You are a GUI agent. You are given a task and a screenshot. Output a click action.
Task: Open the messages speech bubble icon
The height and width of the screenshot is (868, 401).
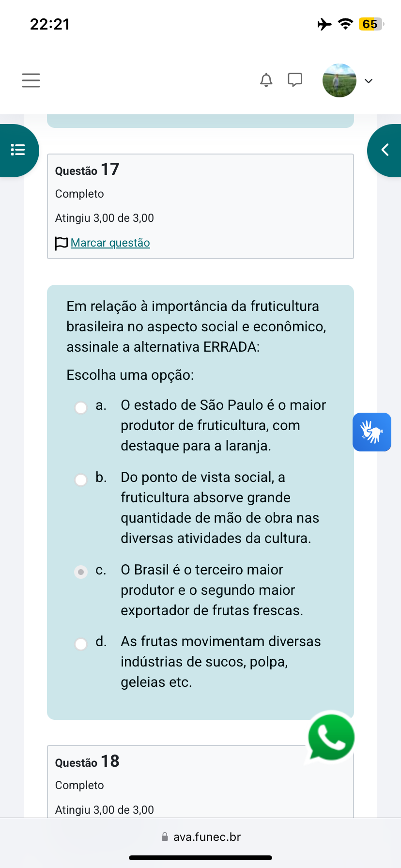click(294, 79)
